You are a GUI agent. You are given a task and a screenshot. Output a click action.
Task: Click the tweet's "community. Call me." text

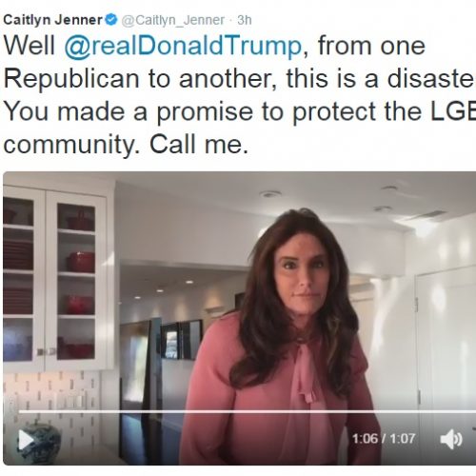(126, 145)
